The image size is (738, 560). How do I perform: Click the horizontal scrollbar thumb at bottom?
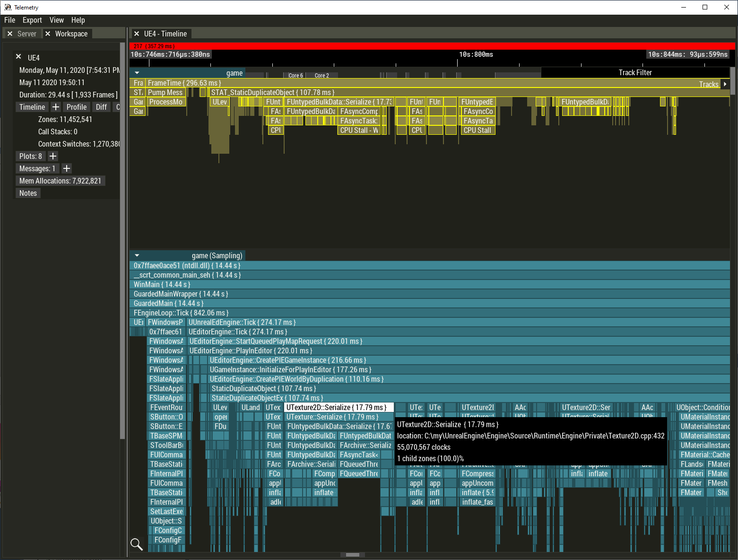pyautogui.click(x=352, y=555)
